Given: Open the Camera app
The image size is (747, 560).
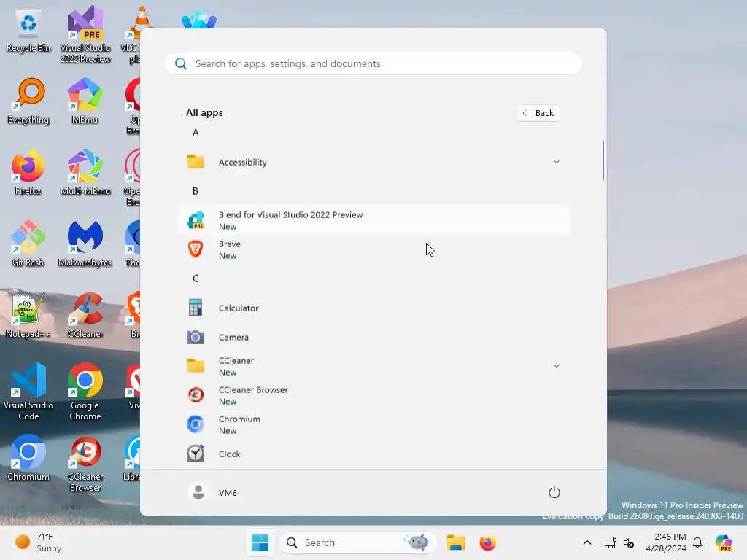Looking at the screenshot, I should [373, 337].
